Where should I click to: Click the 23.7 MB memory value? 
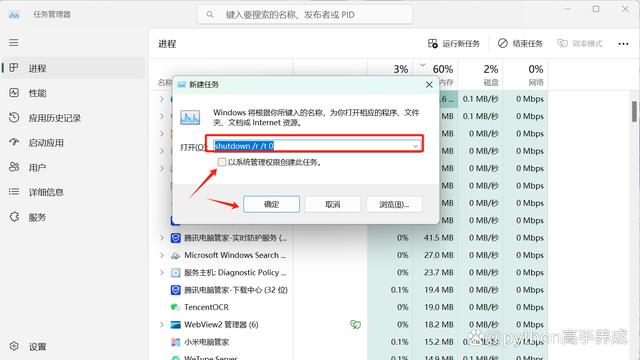point(438,272)
